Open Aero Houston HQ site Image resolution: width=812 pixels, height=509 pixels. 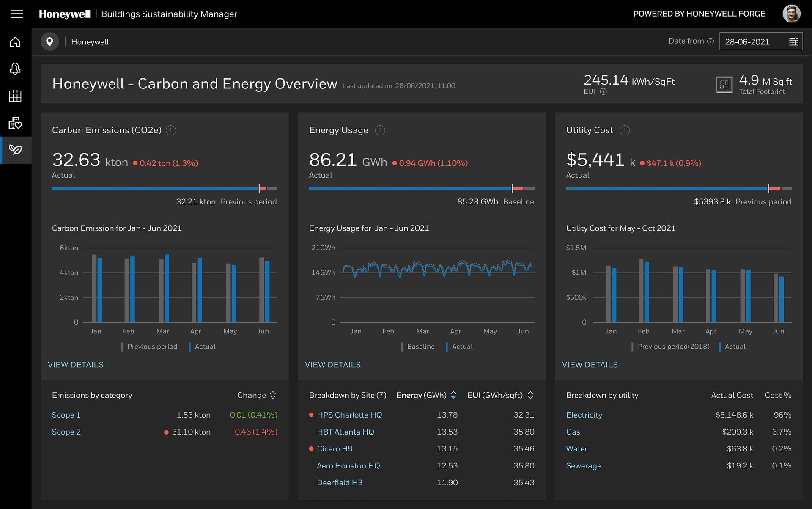pyautogui.click(x=348, y=466)
